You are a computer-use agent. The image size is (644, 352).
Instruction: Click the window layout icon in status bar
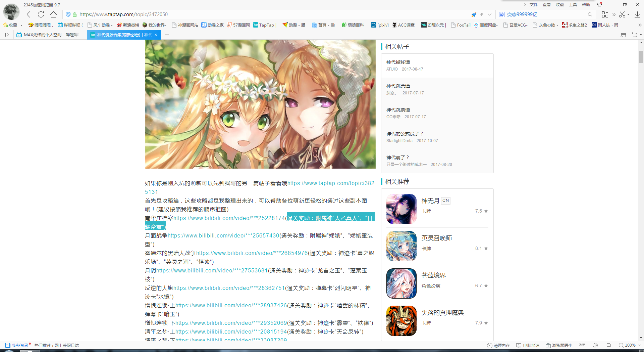coord(609,345)
